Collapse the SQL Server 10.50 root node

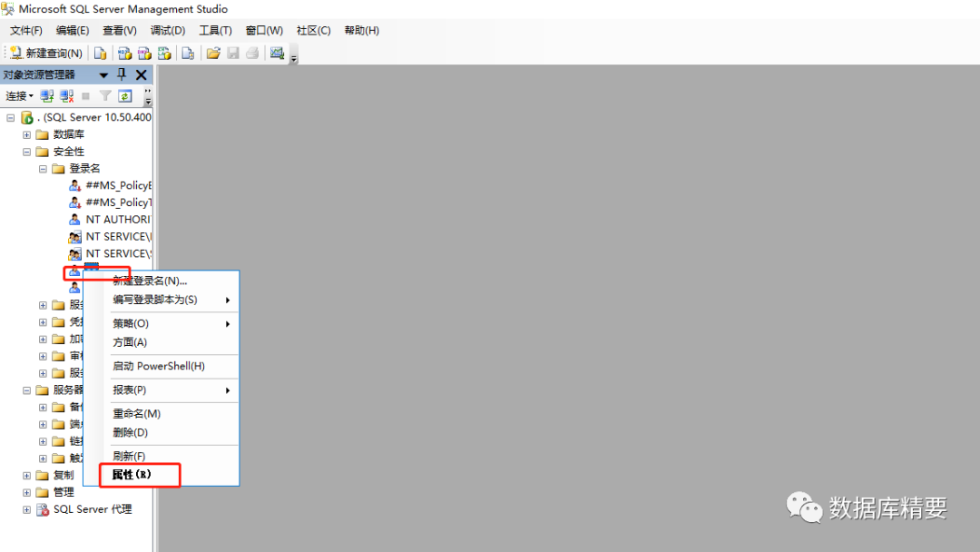[11, 117]
